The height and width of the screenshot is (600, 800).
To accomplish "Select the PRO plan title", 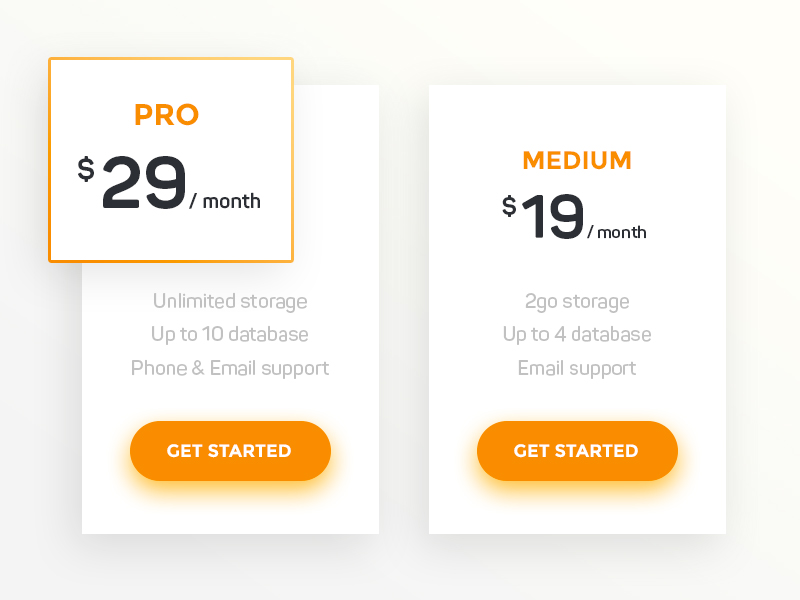I will [167, 116].
